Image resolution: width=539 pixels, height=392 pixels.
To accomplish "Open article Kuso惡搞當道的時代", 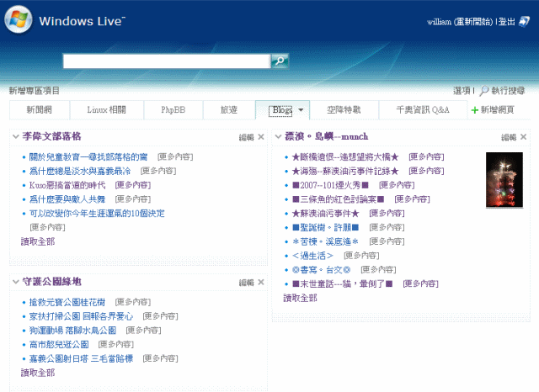I will tap(67, 185).
